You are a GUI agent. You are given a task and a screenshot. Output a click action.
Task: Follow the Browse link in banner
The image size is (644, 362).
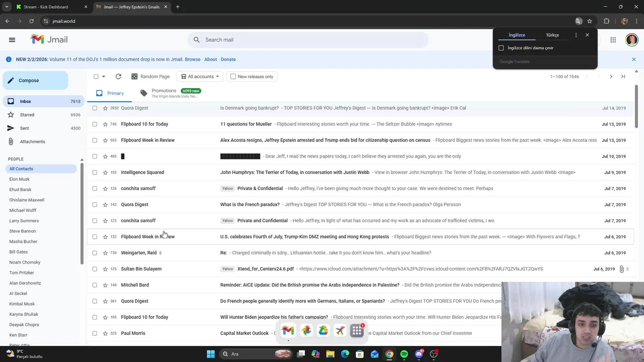point(192,59)
